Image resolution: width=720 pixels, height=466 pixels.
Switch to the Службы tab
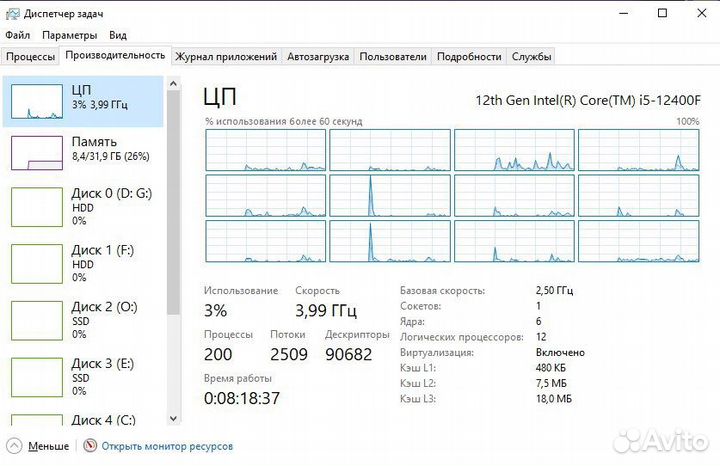pos(531,56)
